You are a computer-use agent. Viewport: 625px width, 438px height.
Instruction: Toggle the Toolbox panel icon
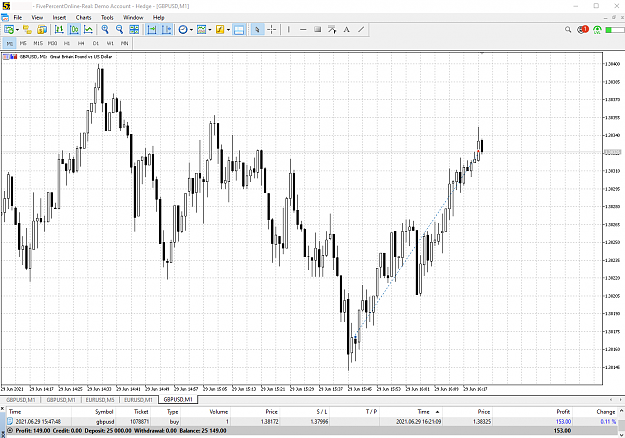point(239,29)
